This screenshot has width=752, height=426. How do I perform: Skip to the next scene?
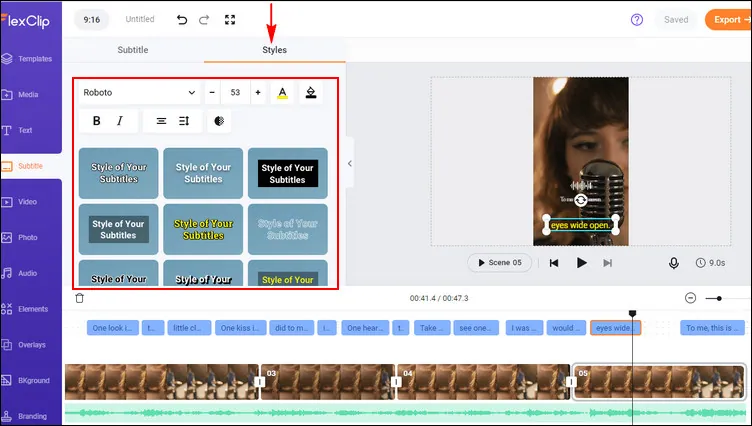(x=608, y=263)
